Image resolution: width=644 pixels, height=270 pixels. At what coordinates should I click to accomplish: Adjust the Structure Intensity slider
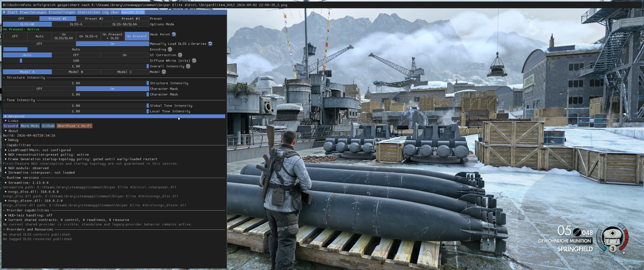pyautogui.click(x=76, y=83)
